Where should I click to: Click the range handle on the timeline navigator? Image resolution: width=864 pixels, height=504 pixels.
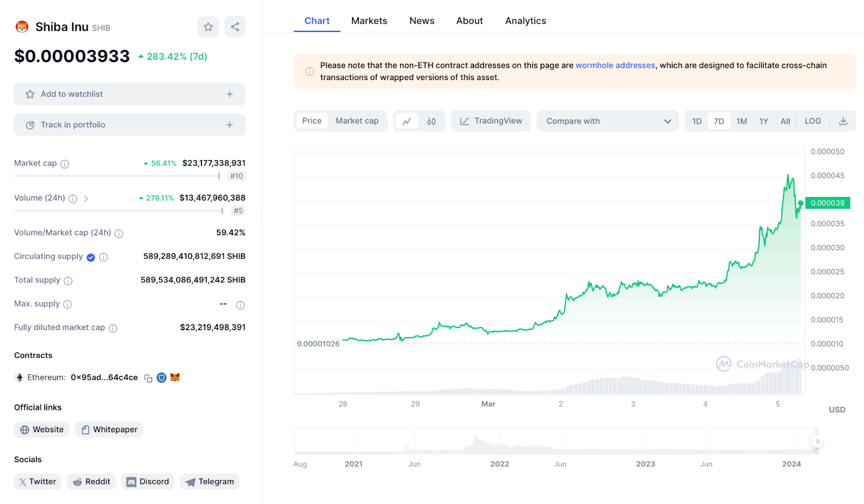[x=818, y=441]
